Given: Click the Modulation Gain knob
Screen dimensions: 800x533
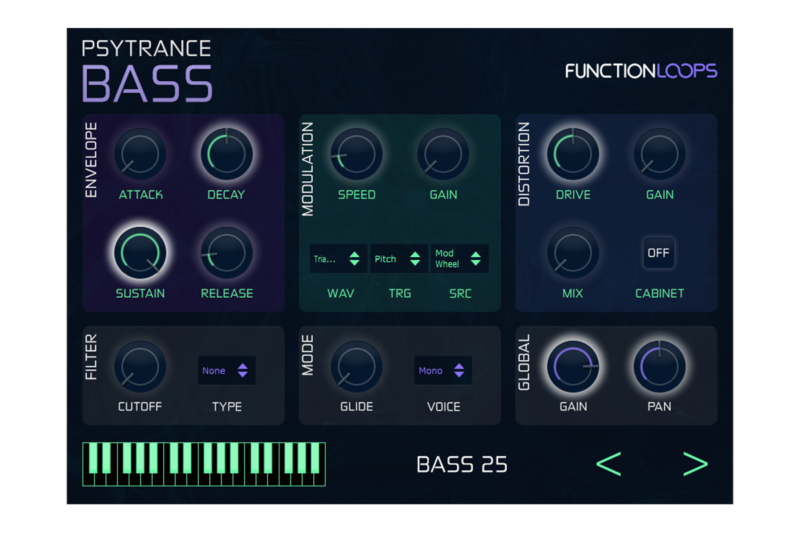Looking at the screenshot, I should 443,154.
